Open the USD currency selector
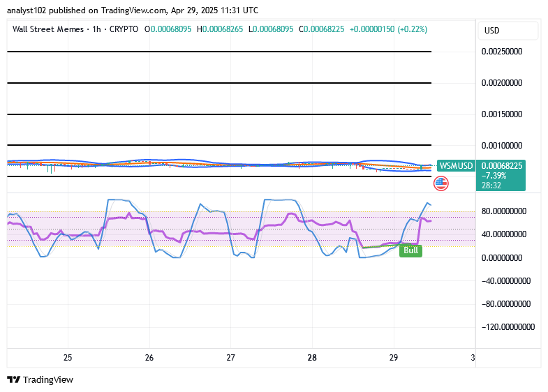Viewport: 548px width, 392px height. point(508,31)
